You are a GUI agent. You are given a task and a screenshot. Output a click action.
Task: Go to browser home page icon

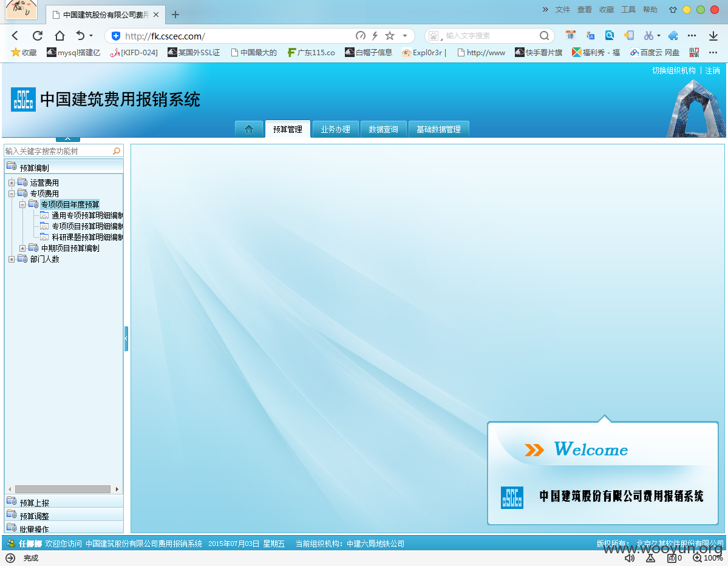pyautogui.click(x=60, y=36)
